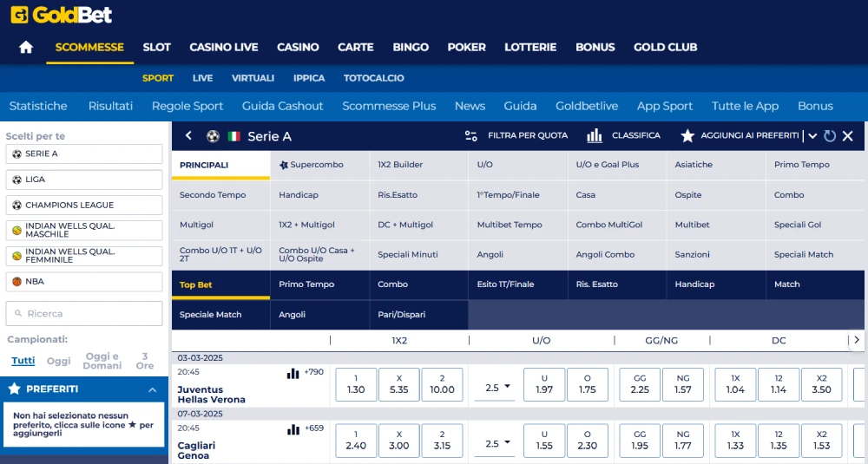868x464 pixels.
Task: Click the GoldBet logo
Action: click(x=62, y=15)
